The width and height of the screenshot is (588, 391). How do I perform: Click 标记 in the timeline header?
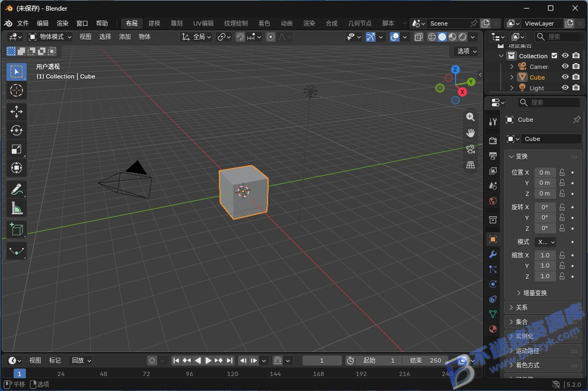pyautogui.click(x=55, y=360)
